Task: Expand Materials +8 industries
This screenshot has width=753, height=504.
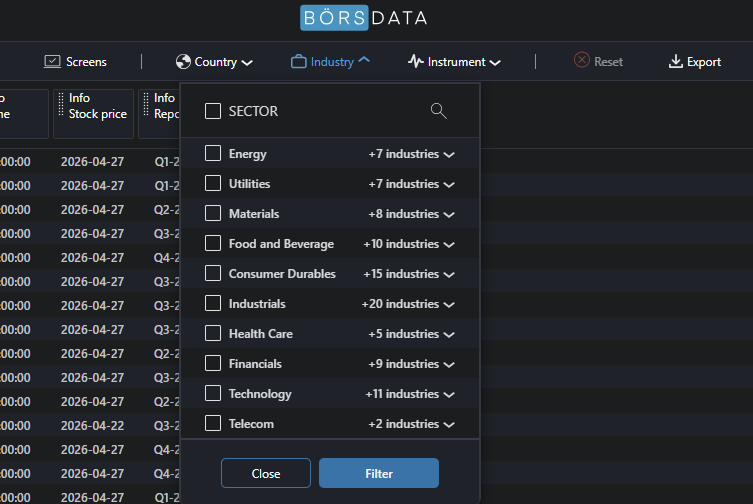Action: pos(411,214)
